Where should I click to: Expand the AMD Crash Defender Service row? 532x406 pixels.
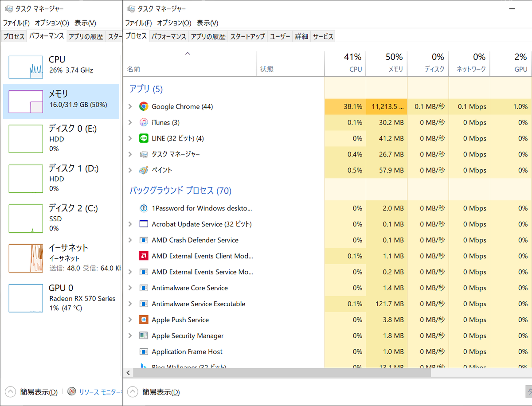130,240
